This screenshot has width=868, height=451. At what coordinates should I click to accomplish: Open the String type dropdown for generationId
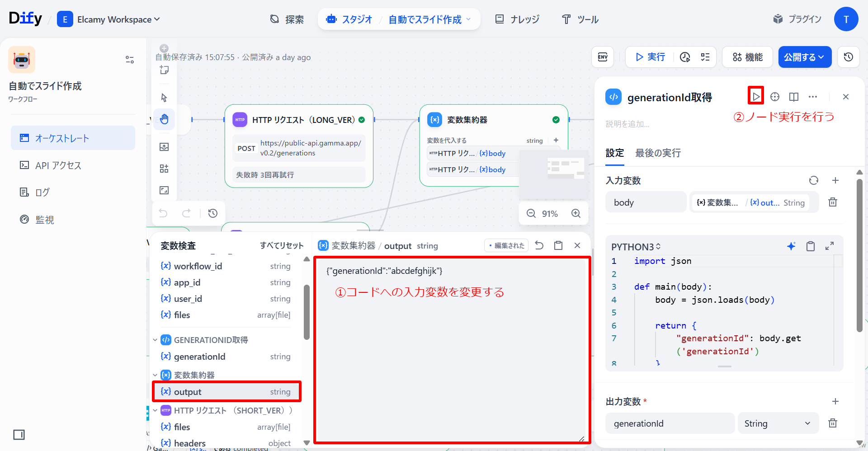tap(778, 423)
